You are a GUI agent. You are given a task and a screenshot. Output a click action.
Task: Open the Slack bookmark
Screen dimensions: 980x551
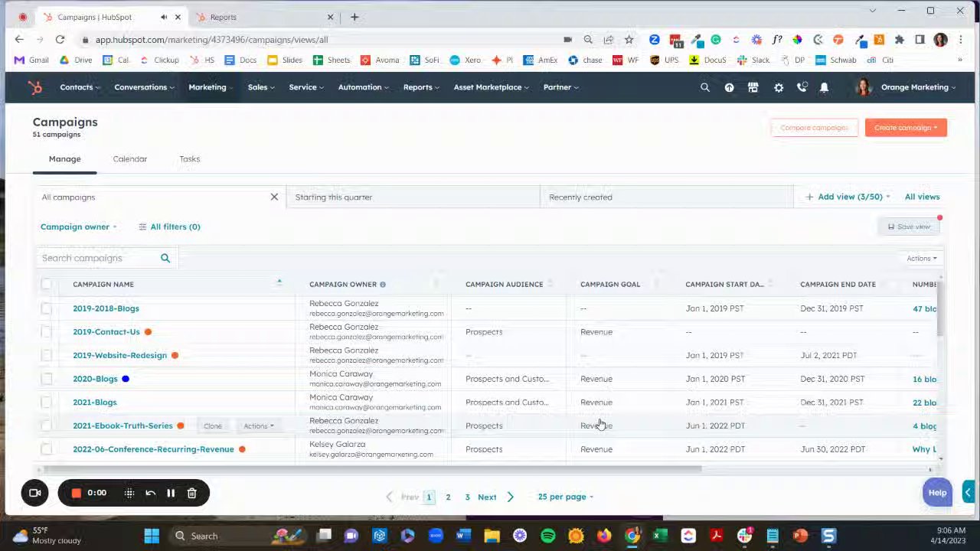pos(753,60)
